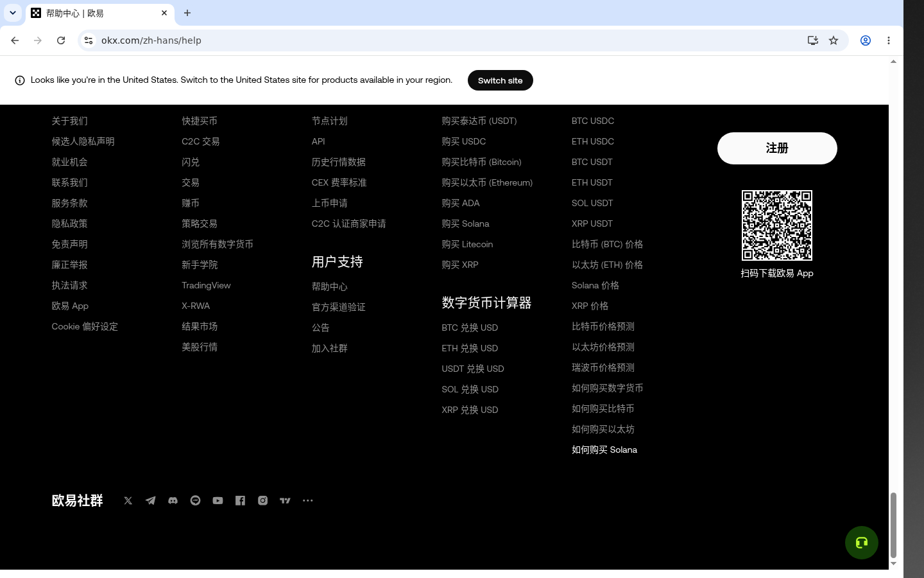Open the Cookie 偏好设定 link

pyautogui.click(x=85, y=326)
